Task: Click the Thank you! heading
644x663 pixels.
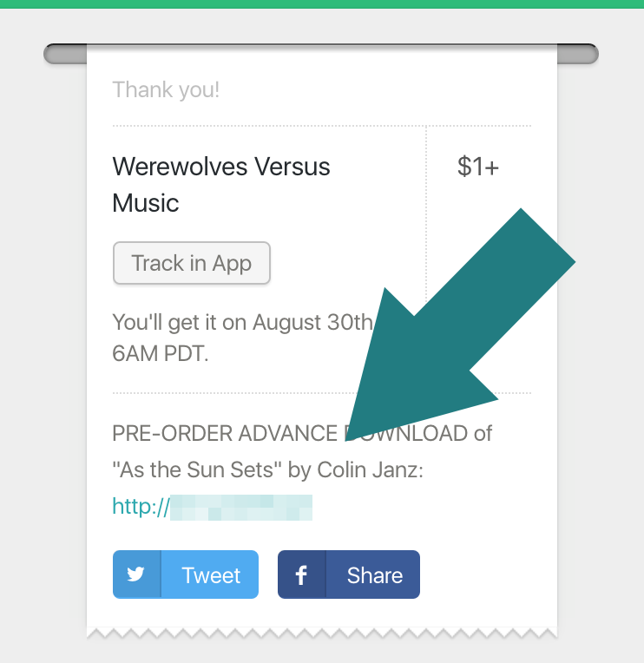Action: 166,89
